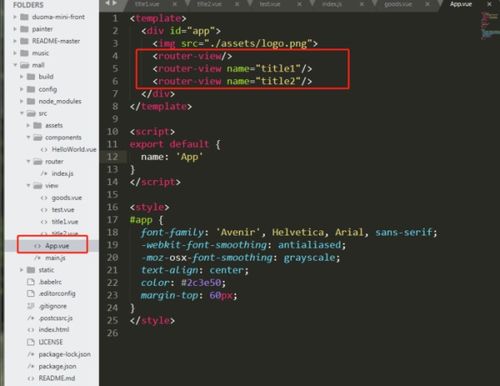
Task: Expand the painter folder arrow
Action: coord(15,29)
